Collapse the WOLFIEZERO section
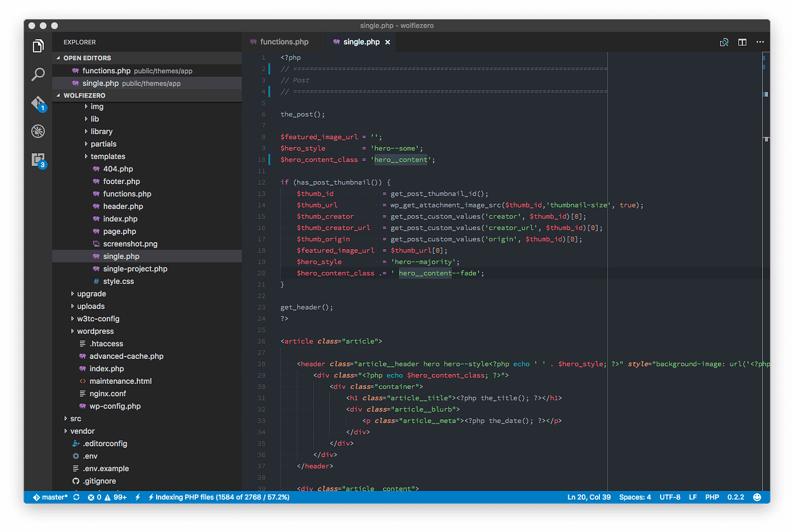 coord(147,95)
